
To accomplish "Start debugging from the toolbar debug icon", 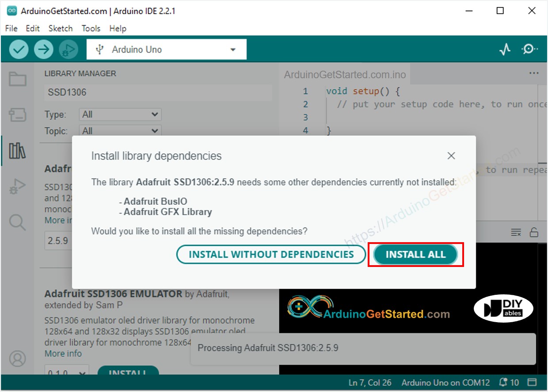I will click(68, 49).
